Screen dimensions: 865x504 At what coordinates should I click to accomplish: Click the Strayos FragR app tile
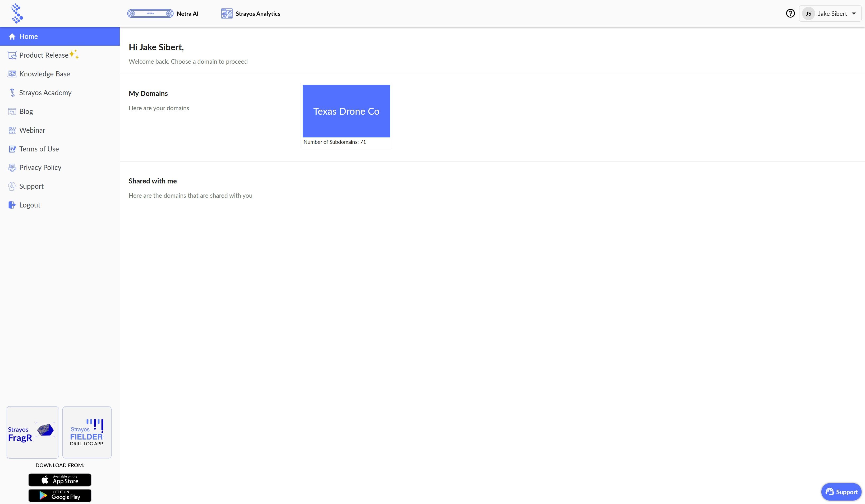(x=33, y=432)
